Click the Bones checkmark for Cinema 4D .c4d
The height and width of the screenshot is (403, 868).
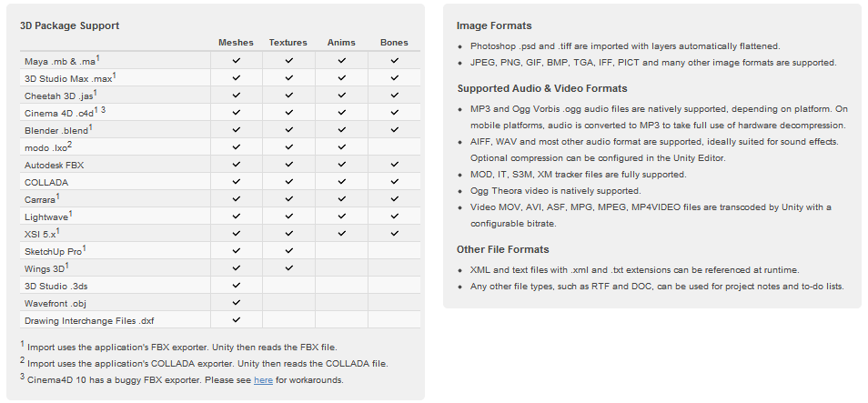(394, 113)
